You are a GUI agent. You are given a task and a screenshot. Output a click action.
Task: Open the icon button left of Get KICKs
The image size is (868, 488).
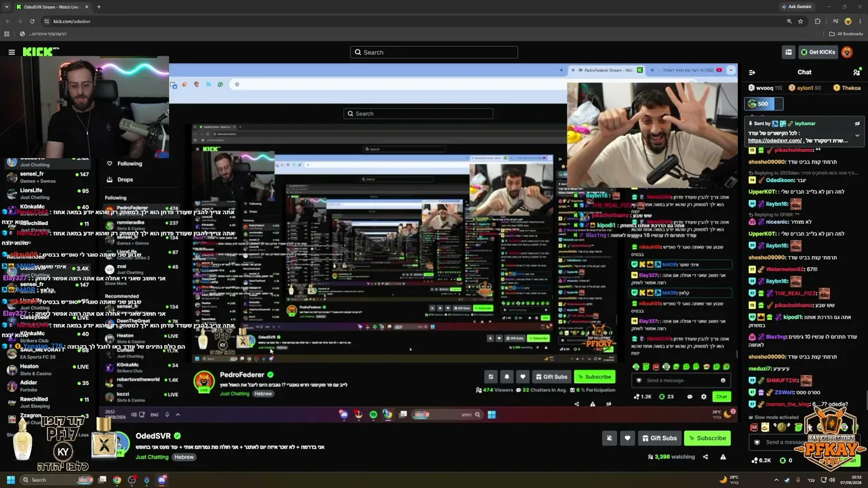pyautogui.click(x=788, y=52)
